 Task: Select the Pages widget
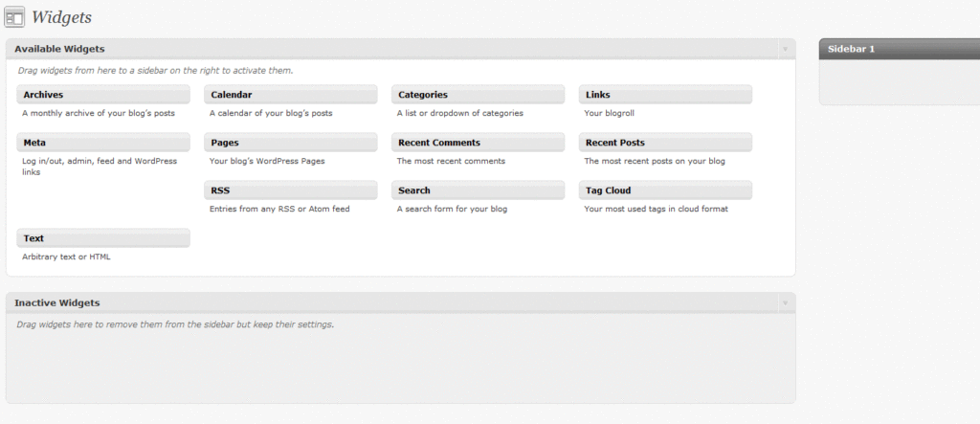(x=291, y=143)
